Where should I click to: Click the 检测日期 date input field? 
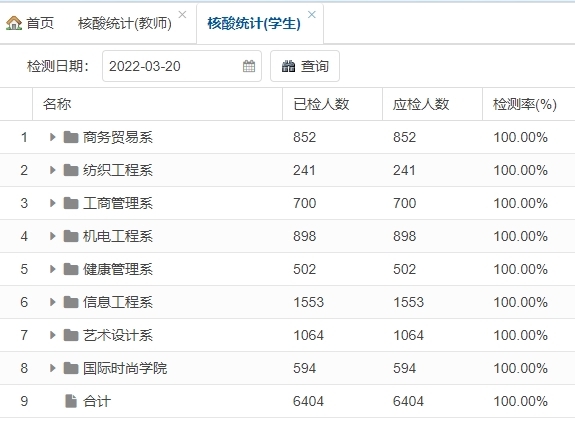coord(182,66)
